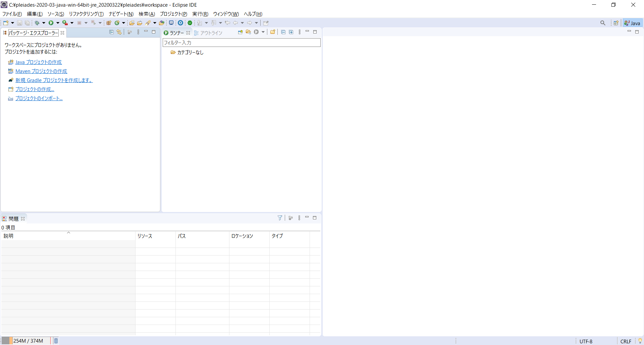Open the ヘルプ(H) menu
This screenshot has height=345, width=644.
(253, 14)
